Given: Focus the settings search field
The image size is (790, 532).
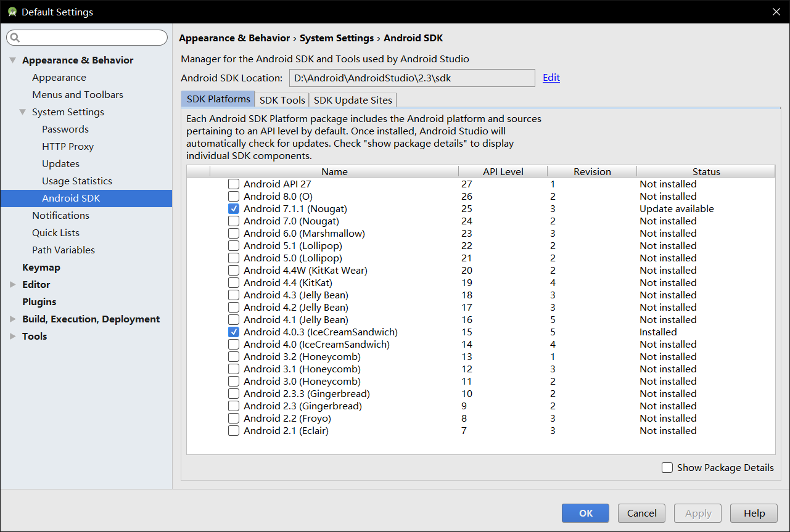Looking at the screenshot, I should tap(87, 38).
